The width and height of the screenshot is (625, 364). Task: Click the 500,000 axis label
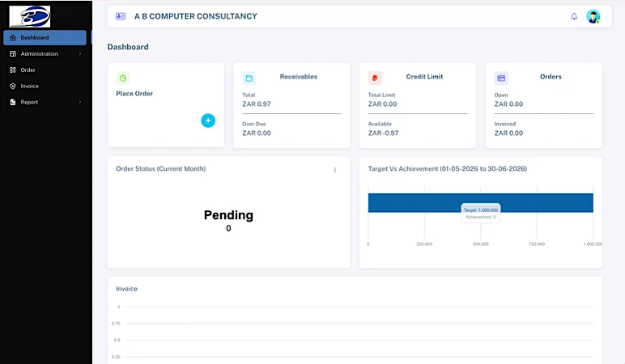[x=480, y=243]
